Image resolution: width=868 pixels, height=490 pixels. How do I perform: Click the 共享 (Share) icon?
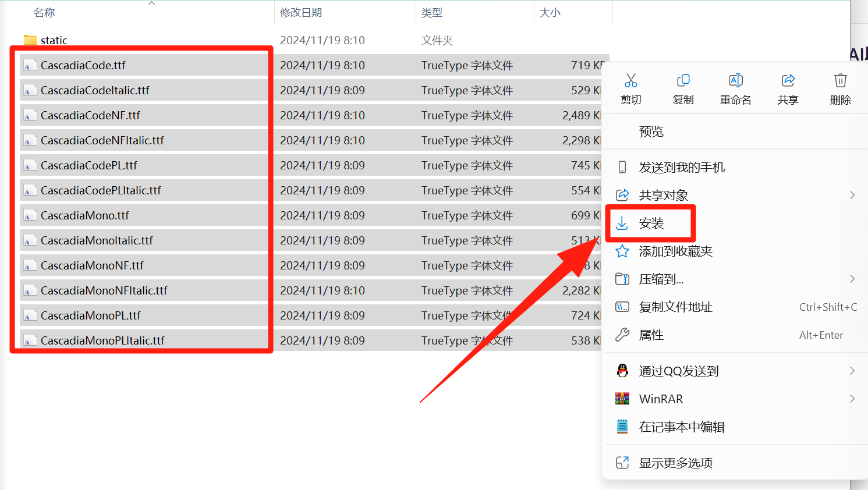(x=788, y=81)
